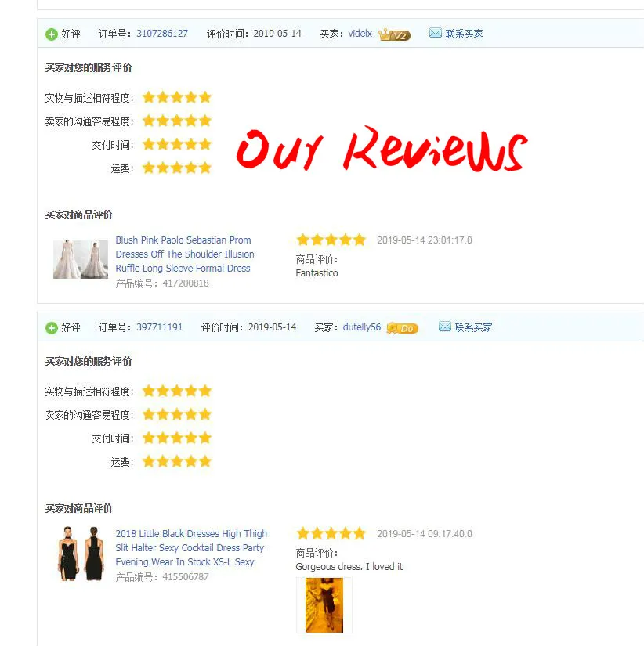644x646 pixels.
Task: Click 联系买家 link for videlx
Action: pos(464,34)
